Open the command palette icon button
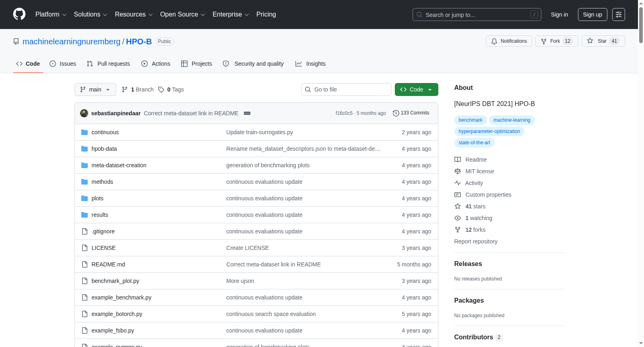 [619, 15]
